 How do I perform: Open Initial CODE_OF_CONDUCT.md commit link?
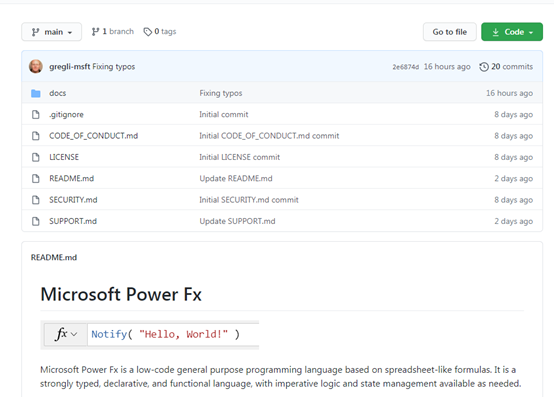(x=269, y=136)
